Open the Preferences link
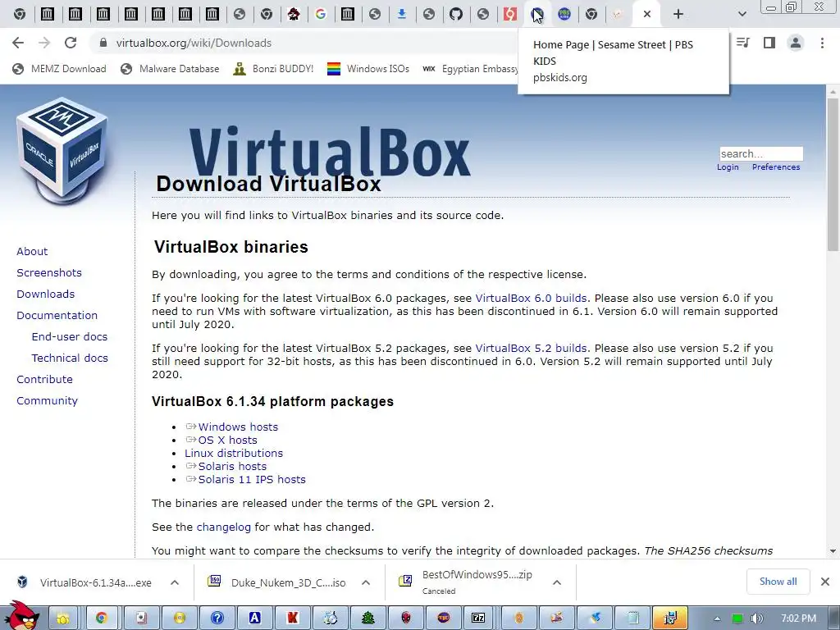This screenshot has width=840, height=630. 776,167
